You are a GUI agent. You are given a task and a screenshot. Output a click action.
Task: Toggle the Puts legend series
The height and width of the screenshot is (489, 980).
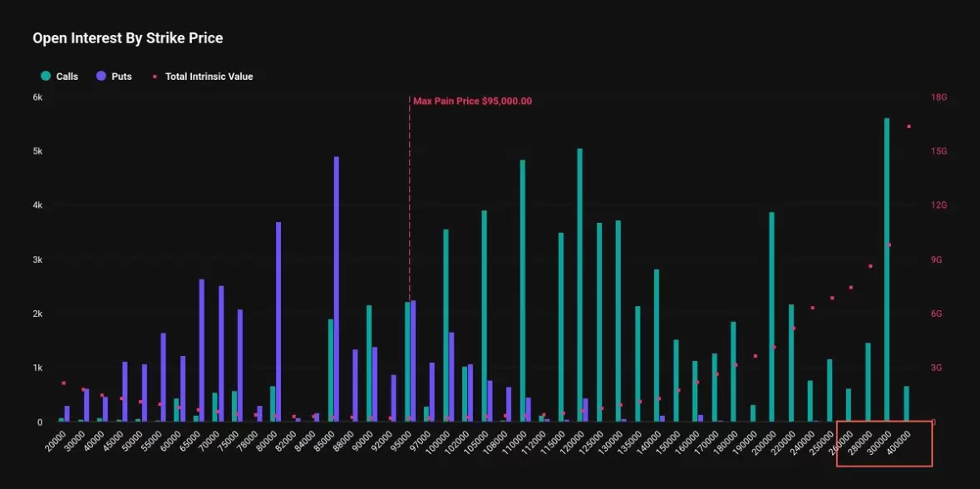[x=114, y=77]
